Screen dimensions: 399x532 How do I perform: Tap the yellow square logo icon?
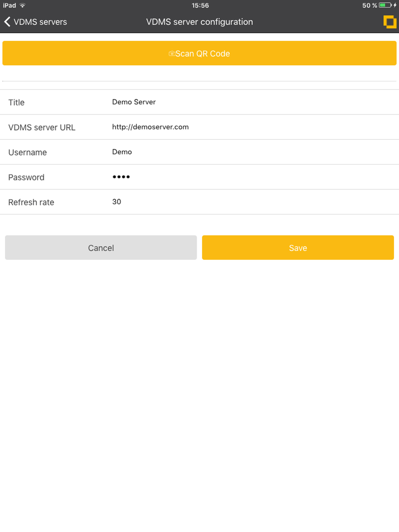[390, 22]
